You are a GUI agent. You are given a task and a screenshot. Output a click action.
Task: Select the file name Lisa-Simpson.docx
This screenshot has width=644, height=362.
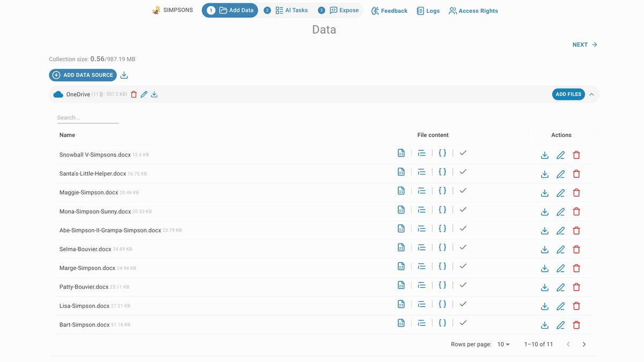[84, 306]
